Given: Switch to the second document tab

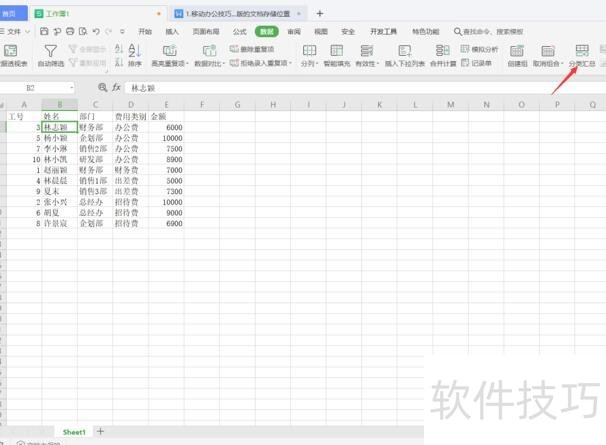Looking at the screenshot, I should click(x=238, y=14).
